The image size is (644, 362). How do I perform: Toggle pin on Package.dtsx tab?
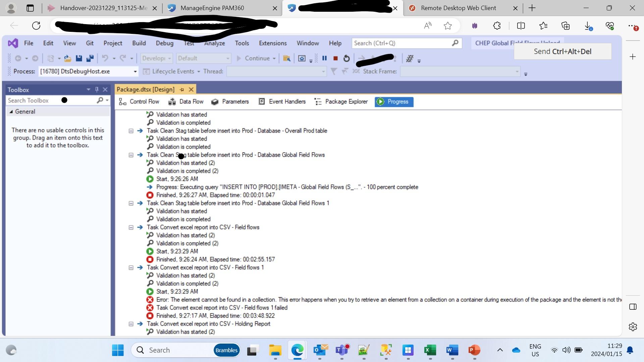click(182, 89)
